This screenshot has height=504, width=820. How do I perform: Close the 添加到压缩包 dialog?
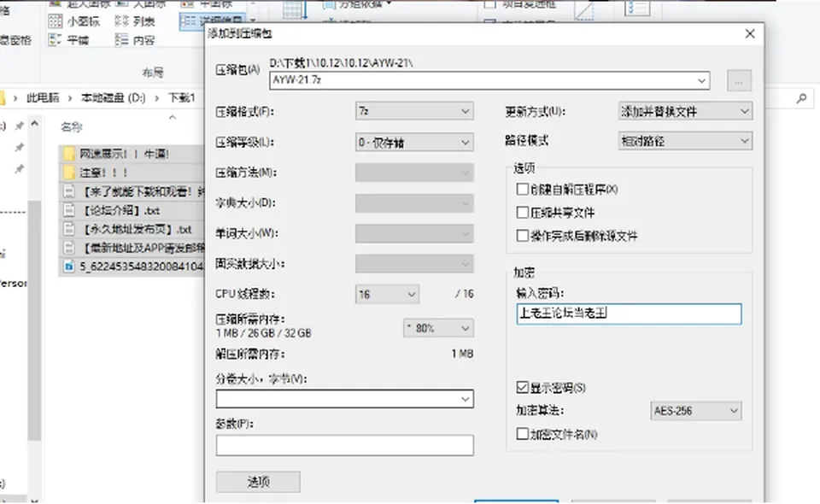tap(750, 33)
